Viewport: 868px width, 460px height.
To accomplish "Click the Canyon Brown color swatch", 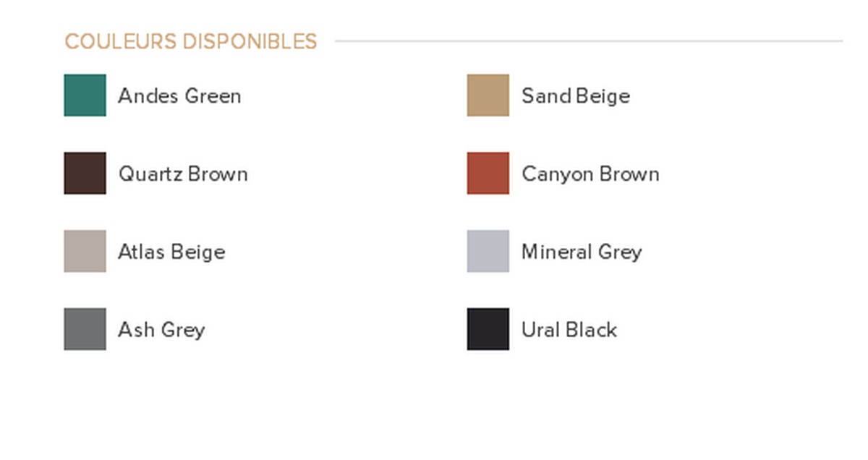I will (x=488, y=173).
